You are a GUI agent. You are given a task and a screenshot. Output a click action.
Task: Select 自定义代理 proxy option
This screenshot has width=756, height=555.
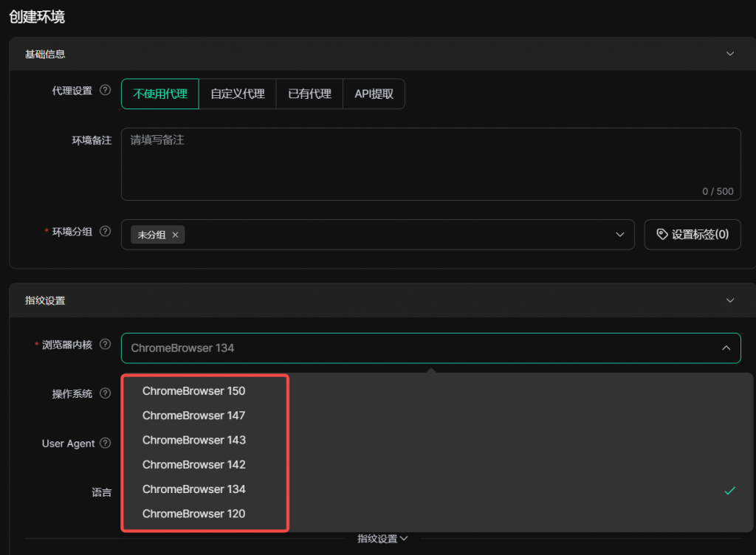click(238, 94)
